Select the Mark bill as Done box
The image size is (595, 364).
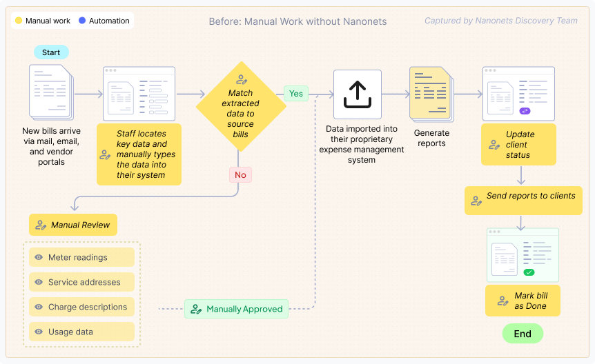pos(523,301)
